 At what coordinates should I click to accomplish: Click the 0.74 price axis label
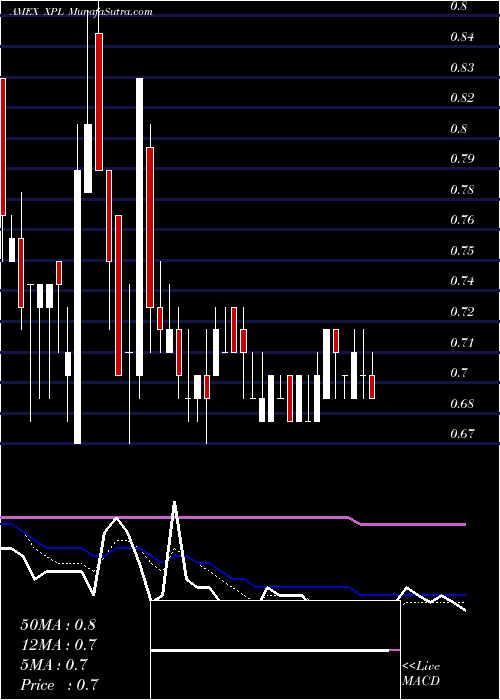click(462, 281)
